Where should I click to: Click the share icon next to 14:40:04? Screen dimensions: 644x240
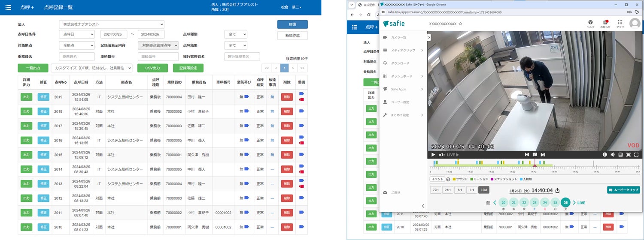pos(557,190)
